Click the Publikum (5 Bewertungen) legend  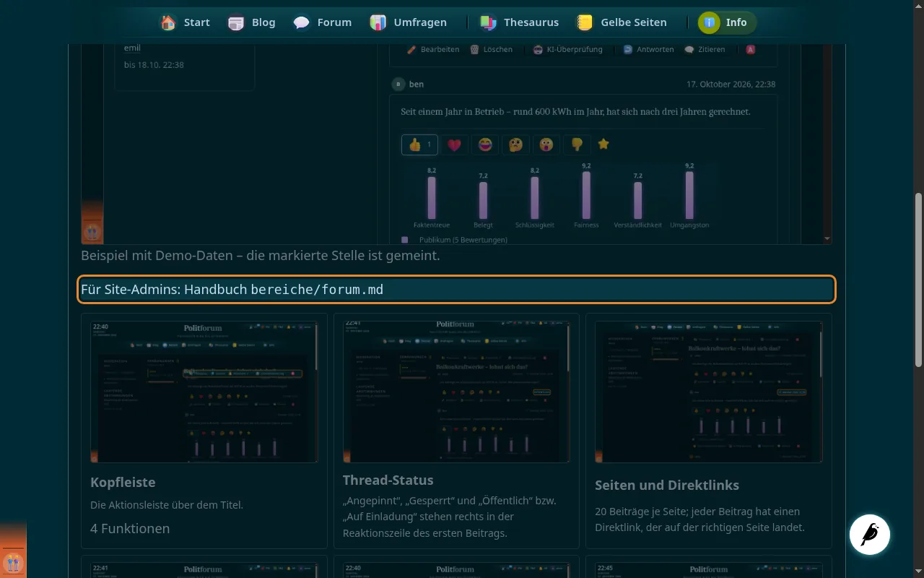click(x=454, y=239)
